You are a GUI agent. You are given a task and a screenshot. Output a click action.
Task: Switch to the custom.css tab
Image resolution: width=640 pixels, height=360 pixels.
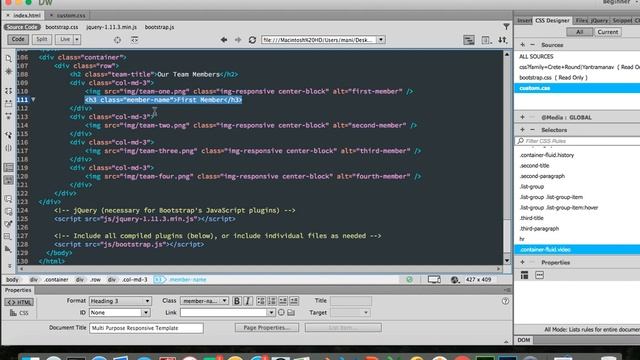click(x=71, y=16)
